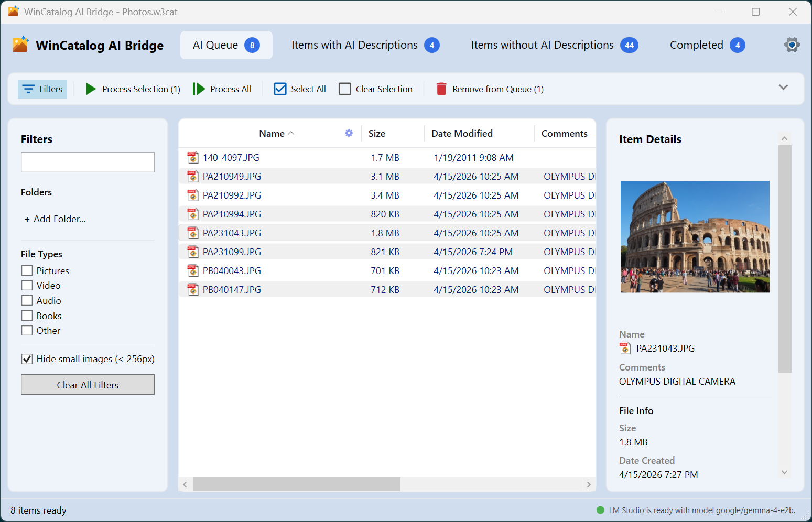Enable the Pictures file type checkbox

point(27,270)
